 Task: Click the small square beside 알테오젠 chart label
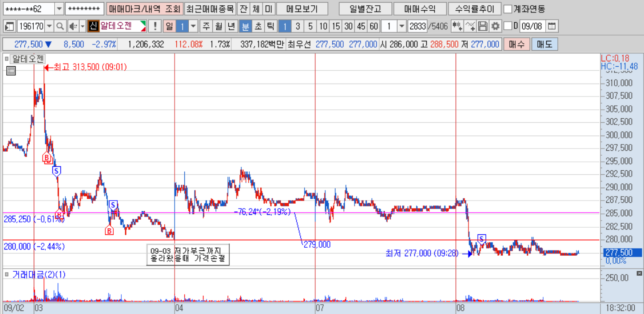[7, 58]
